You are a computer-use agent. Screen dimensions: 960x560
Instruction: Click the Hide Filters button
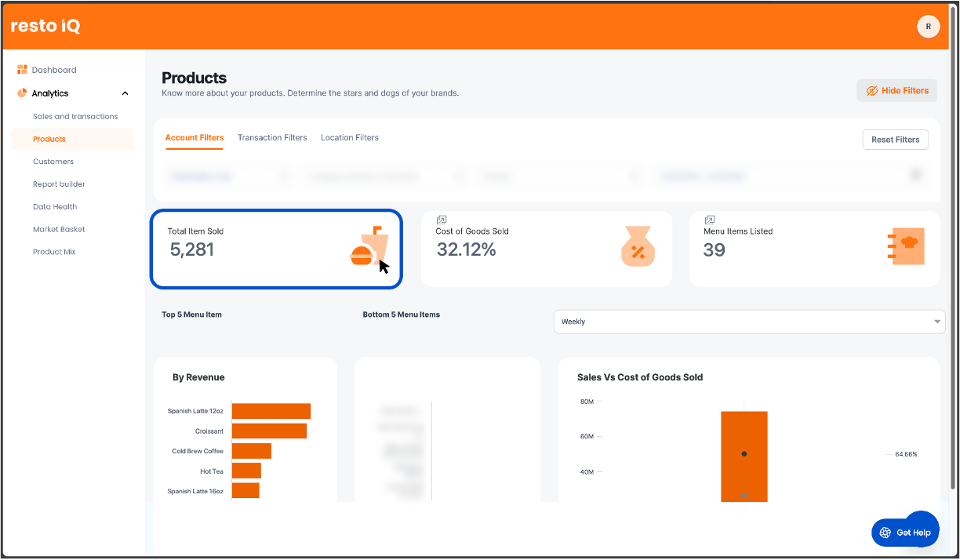pos(896,91)
